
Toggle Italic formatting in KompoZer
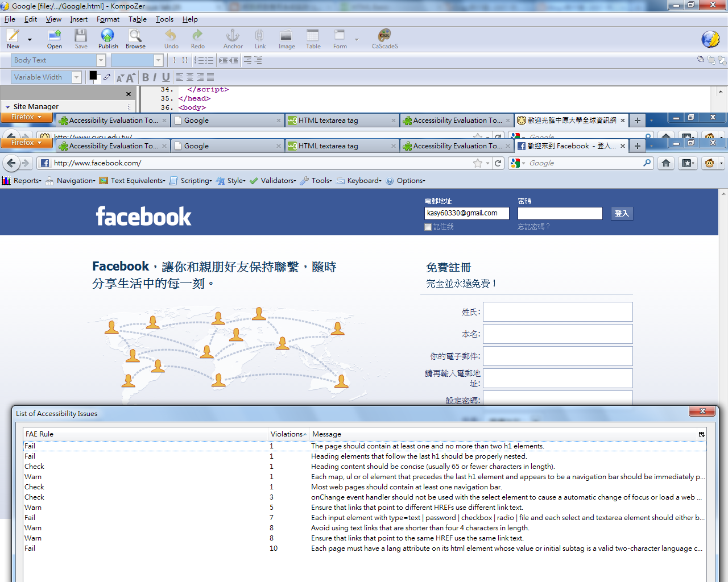tap(155, 77)
